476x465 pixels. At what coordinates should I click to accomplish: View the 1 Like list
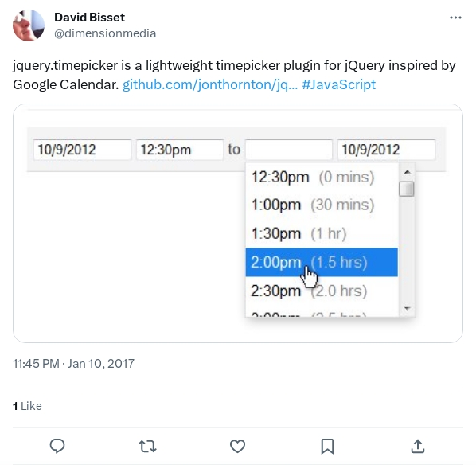point(27,406)
